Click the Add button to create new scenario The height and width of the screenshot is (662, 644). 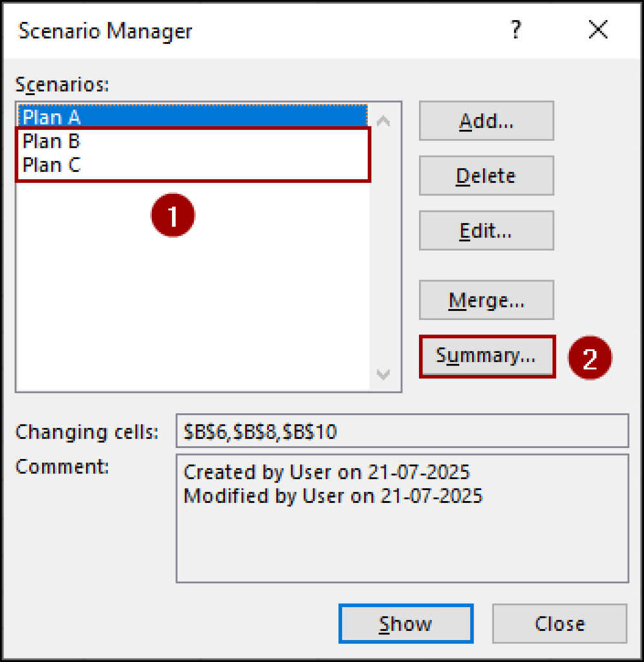pyautogui.click(x=486, y=120)
